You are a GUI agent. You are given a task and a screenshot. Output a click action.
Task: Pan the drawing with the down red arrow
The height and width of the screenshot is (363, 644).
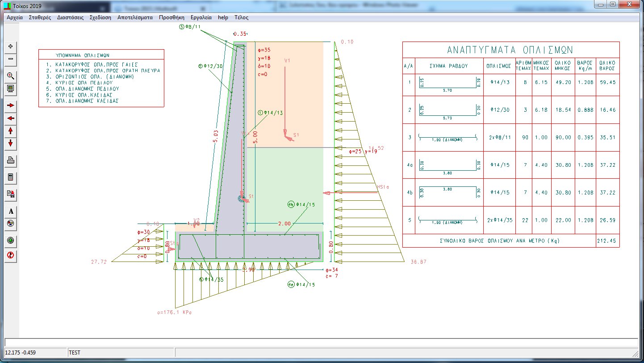tap(11, 144)
